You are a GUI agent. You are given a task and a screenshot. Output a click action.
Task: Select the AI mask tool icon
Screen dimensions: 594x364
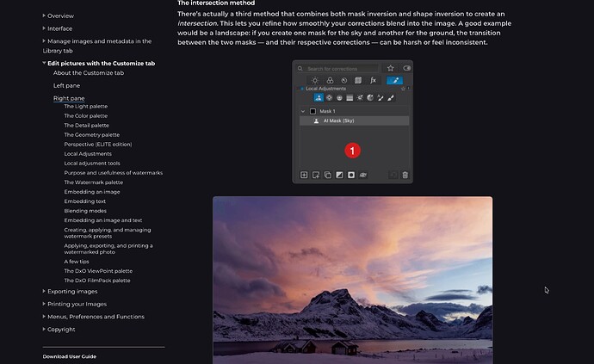click(319, 98)
